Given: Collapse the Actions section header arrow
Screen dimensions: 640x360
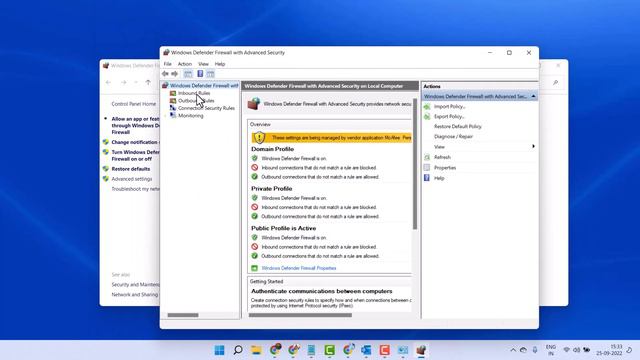Looking at the screenshot, I should coord(533,96).
